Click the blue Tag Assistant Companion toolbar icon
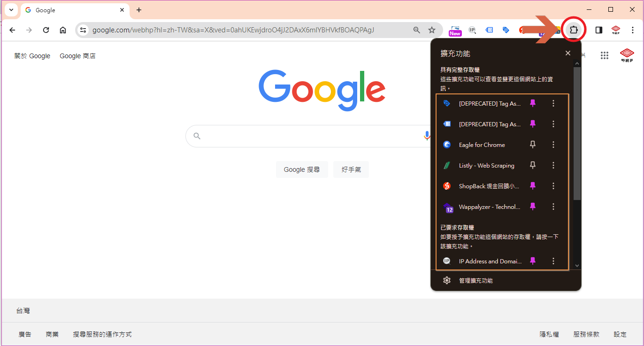 [489, 30]
